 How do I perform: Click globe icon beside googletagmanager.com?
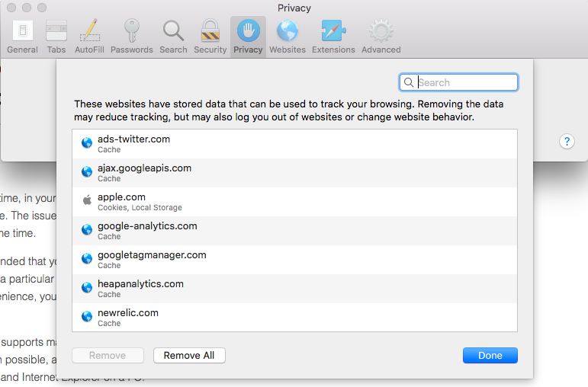(87, 258)
